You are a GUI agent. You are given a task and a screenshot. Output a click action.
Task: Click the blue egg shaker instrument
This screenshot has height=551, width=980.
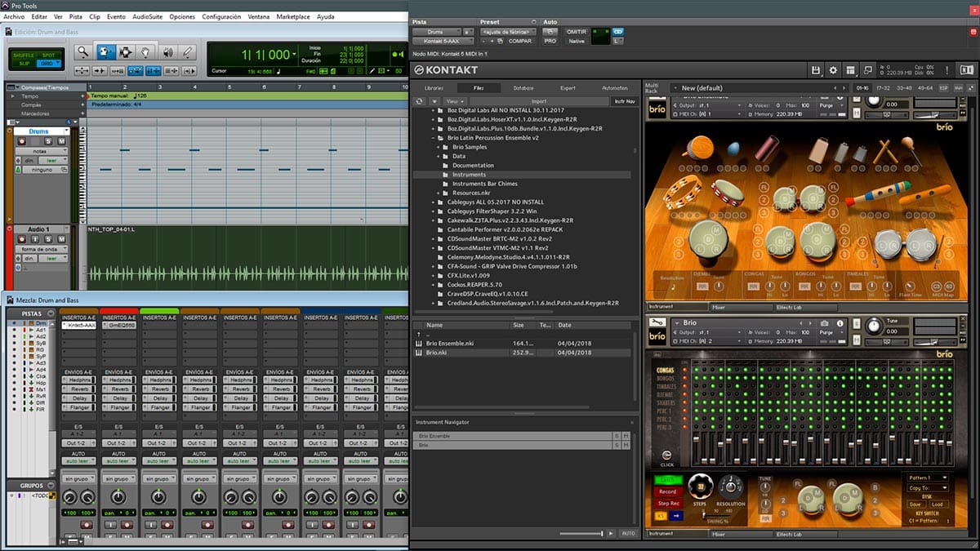coord(733,149)
